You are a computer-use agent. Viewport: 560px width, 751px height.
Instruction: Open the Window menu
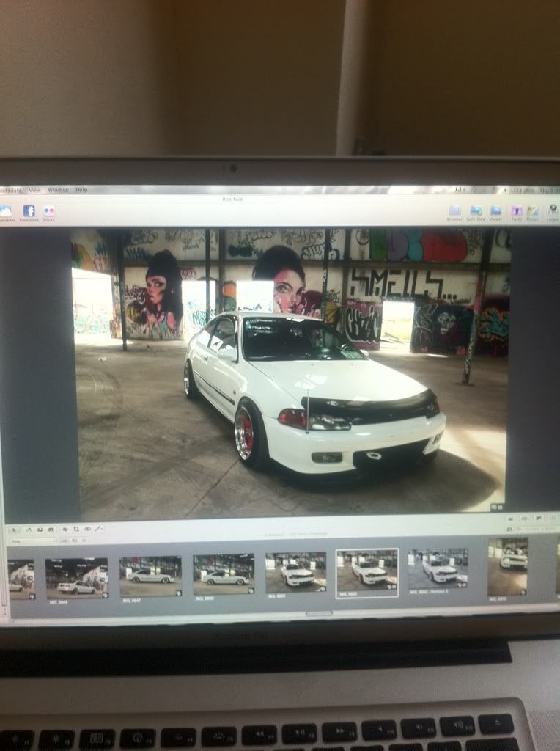(x=58, y=189)
